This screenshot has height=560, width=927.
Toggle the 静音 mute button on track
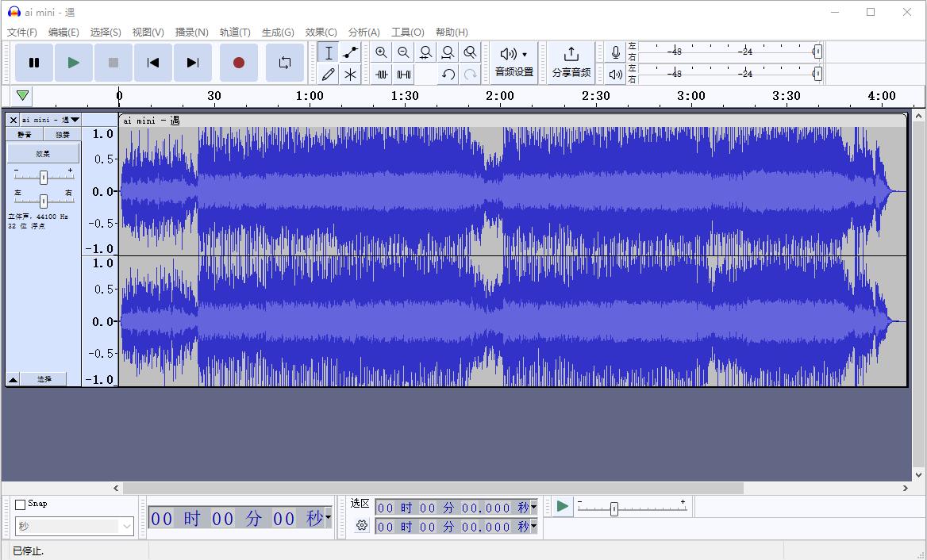[25, 135]
